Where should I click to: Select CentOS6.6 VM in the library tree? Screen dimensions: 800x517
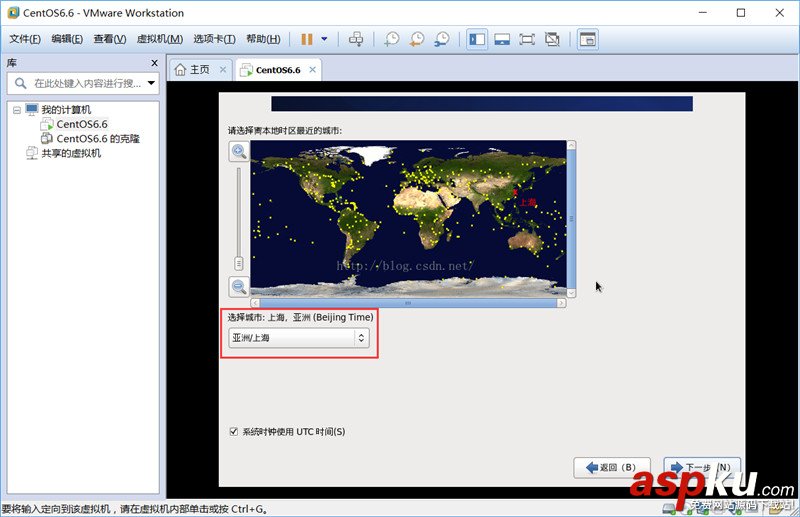[82, 124]
